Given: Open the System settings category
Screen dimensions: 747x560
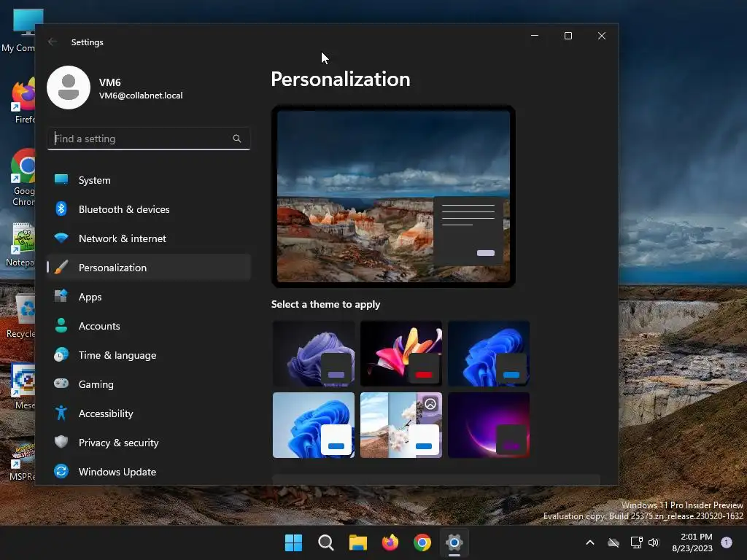Looking at the screenshot, I should pyautogui.click(x=149, y=180).
